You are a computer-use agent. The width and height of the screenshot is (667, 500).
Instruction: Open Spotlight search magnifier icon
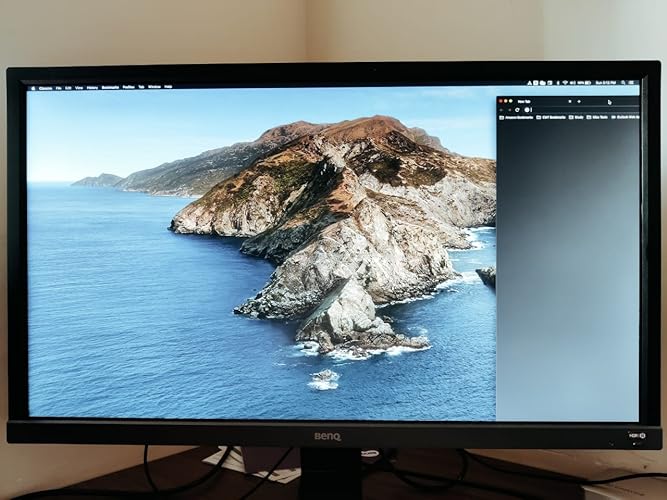click(x=623, y=83)
